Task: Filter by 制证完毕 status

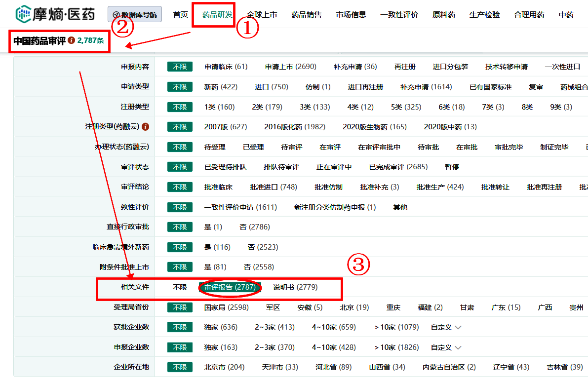Action: 554,148
